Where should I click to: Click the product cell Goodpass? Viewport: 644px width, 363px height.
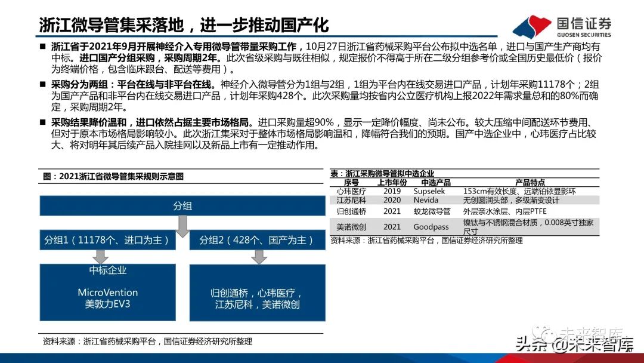pyautogui.click(x=431, y=226)
